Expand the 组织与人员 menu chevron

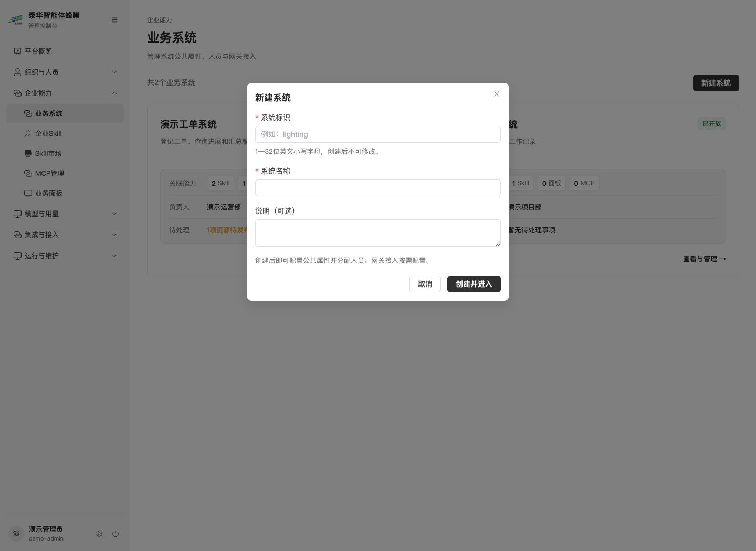114,72
